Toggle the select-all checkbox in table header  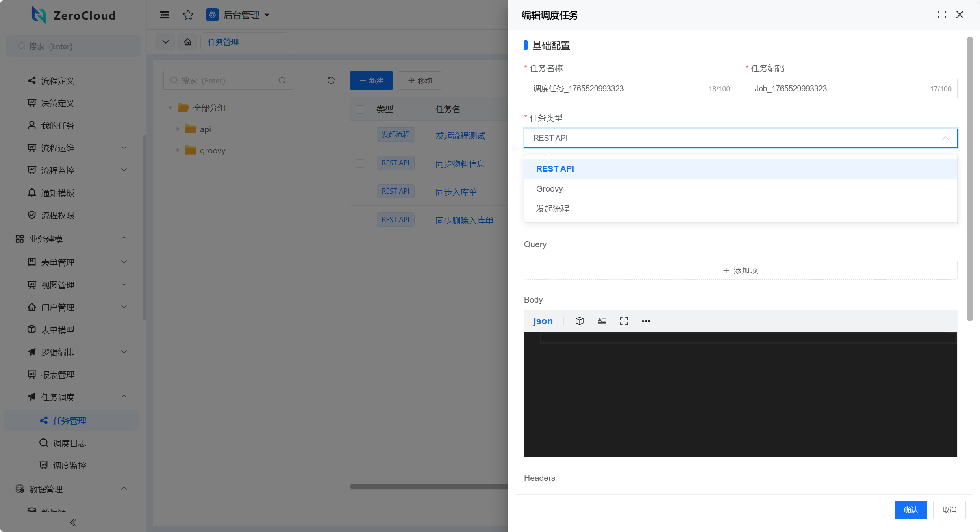[x=360, y=109]
